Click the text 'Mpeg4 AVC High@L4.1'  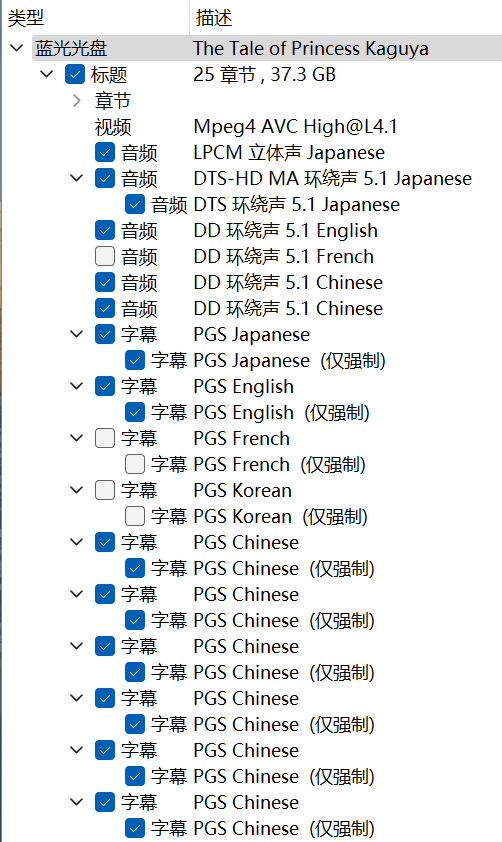pyautogui.click(x=295, y=127)
